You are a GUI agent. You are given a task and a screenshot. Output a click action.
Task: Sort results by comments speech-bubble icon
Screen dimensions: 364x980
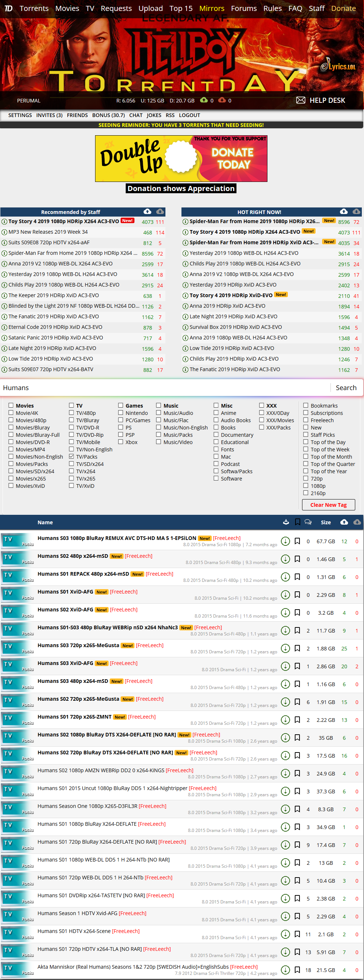[x=308, y=522]
